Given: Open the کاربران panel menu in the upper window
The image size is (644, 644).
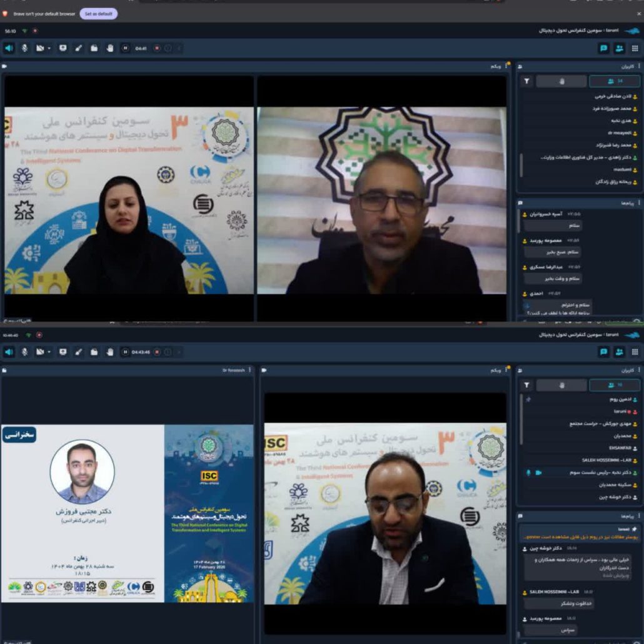Looking at the screenshot, I should [x=638, y=66].
